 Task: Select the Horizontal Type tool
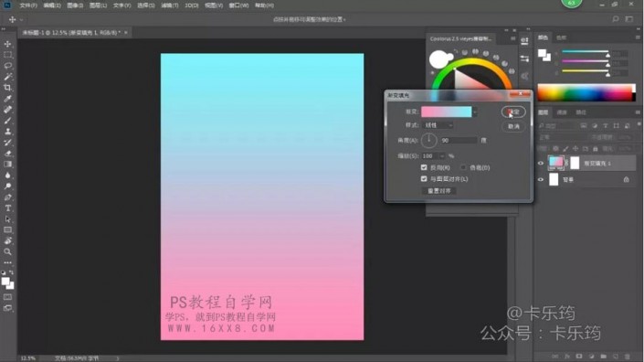pos(8,208)
